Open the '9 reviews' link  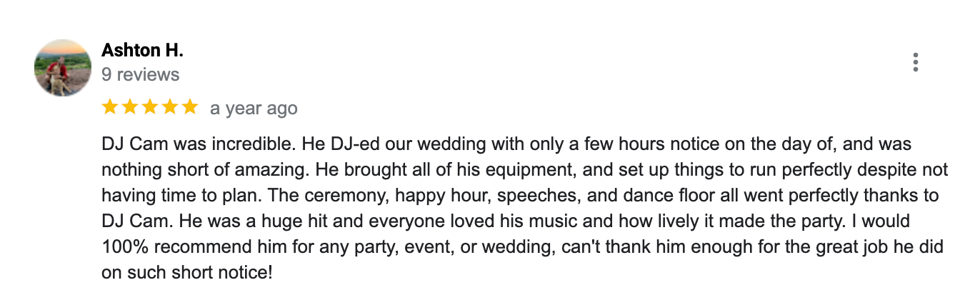(x=140, y=74)
